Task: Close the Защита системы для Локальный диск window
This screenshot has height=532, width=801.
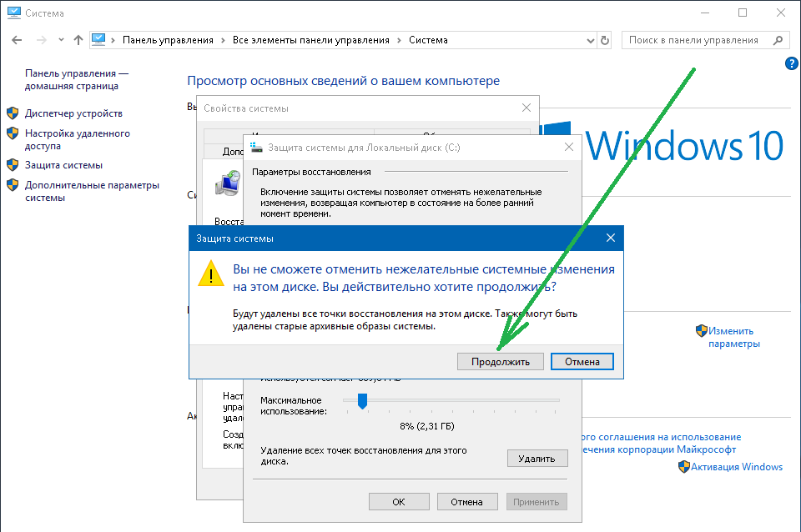Action: [568, 147]
